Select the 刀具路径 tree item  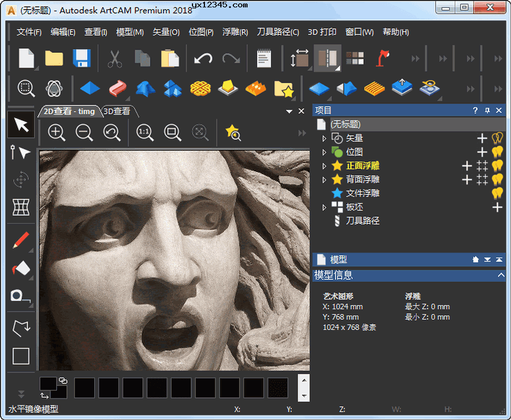(x=363, y=221)
